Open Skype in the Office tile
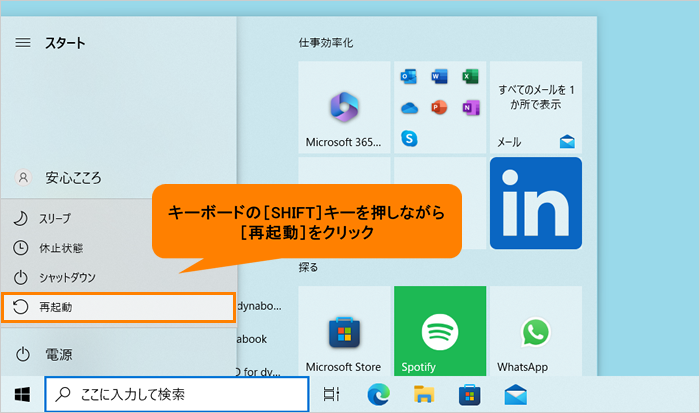This screenshot has width=700, height=413. coord(409,138)
